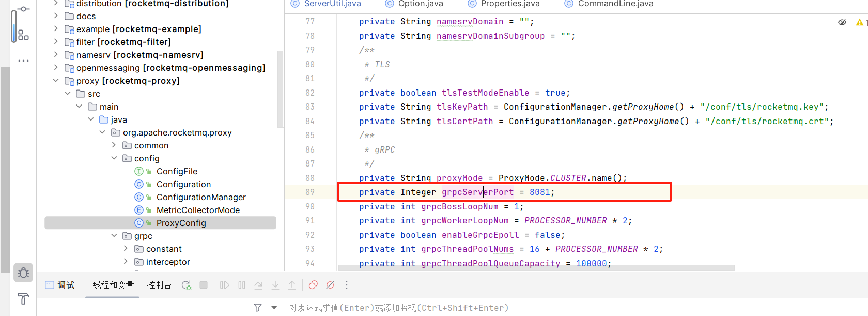Screen dimensions: 868x316
Task: Collapse the grpc package
Action: point(114,236)
